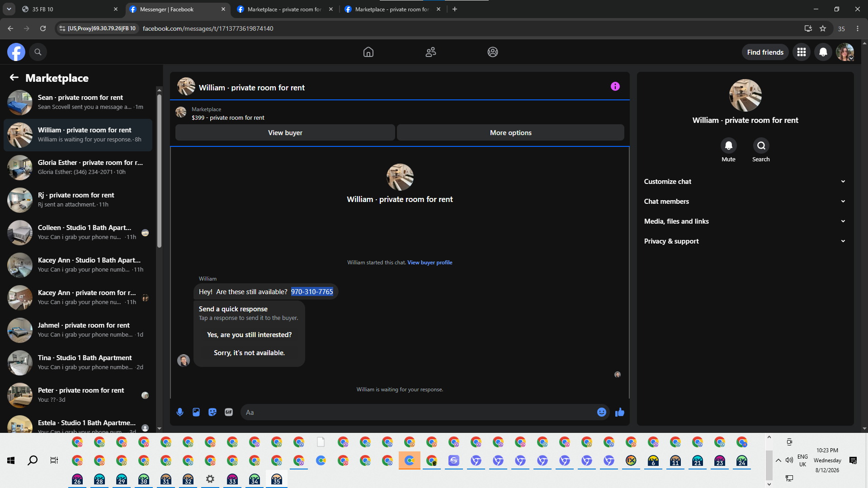The height and width of the screenshot is (488, 868).
Task: Open Windows Task View
Action: pos(54,460)
